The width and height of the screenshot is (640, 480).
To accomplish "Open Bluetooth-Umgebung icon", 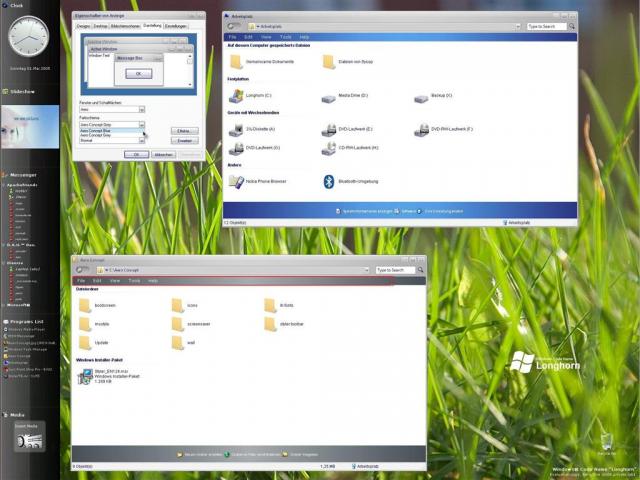I will [x=329, y=182].
